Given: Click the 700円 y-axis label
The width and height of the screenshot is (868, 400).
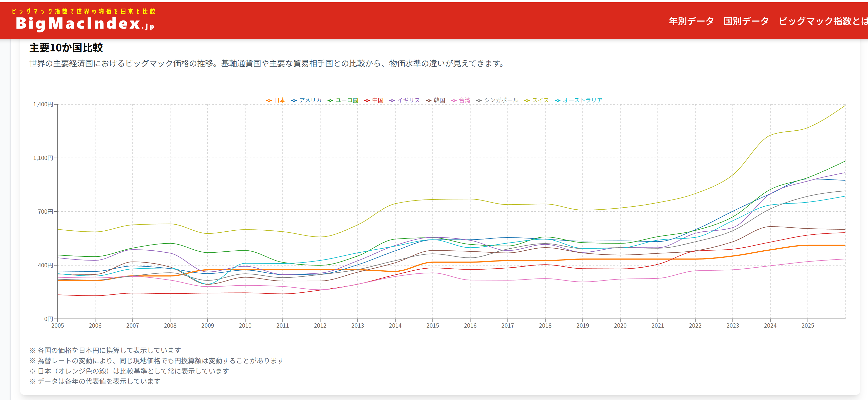Looking at the screenshot, I should click(x=45, y=211).
